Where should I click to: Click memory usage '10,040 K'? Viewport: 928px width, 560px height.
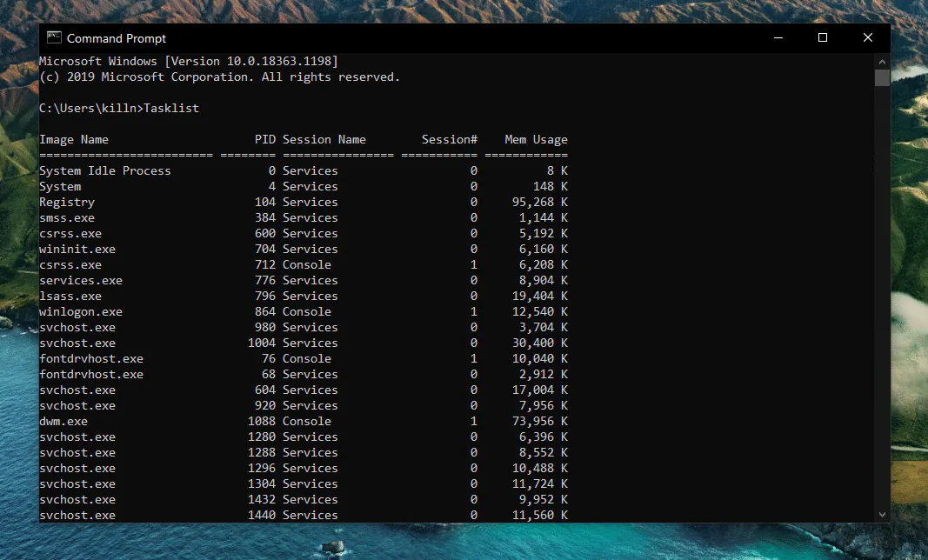click(540, 359)
